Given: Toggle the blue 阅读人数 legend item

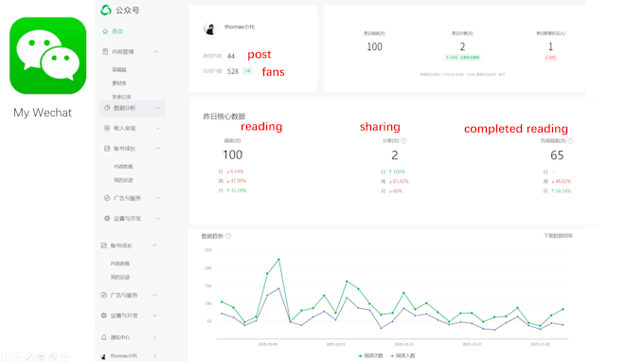Looking at the screenshot, I should pyautogui.click(x=402, y=355).
